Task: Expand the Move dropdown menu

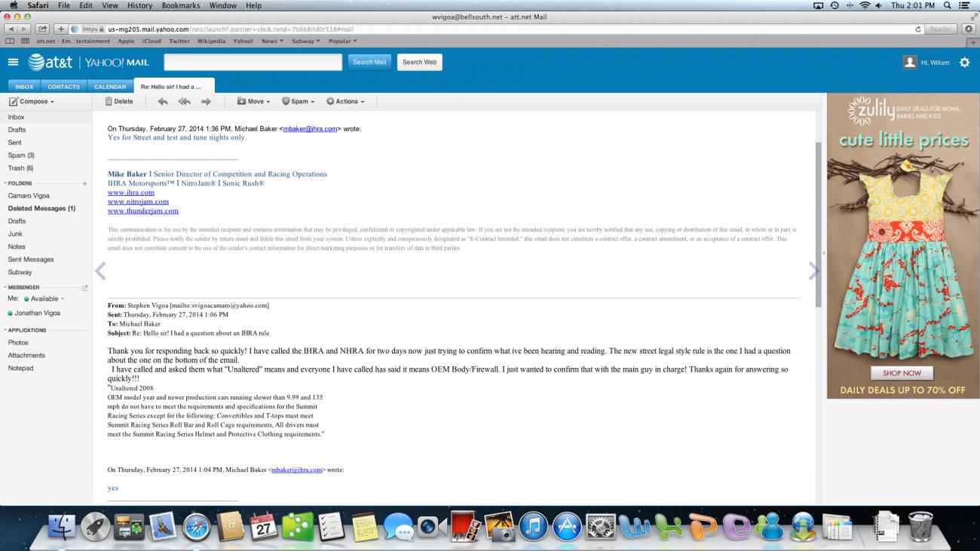Action: 251,101
